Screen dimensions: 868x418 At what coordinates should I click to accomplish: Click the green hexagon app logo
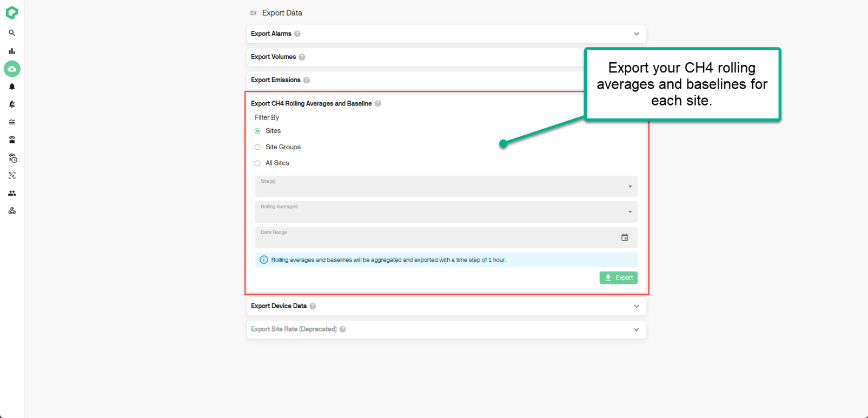point(12,12)
